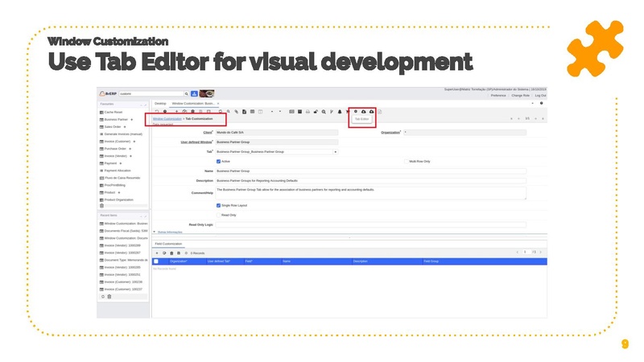Click the Window Customization breadcrumb link
This screenshot has width=644, height=362.
coord(167,119)
